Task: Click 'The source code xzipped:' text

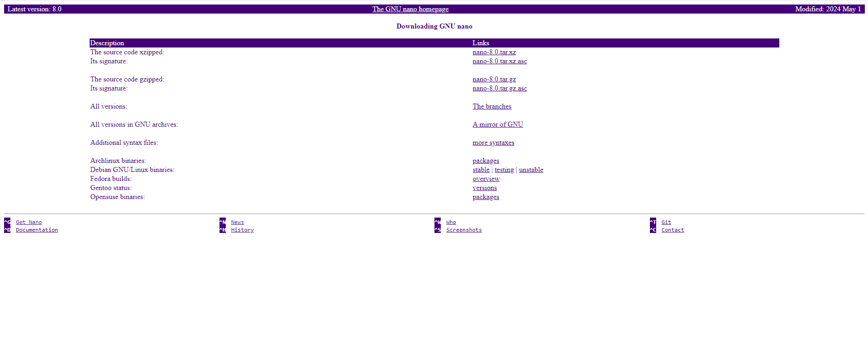Action: [x=127, y=52]
